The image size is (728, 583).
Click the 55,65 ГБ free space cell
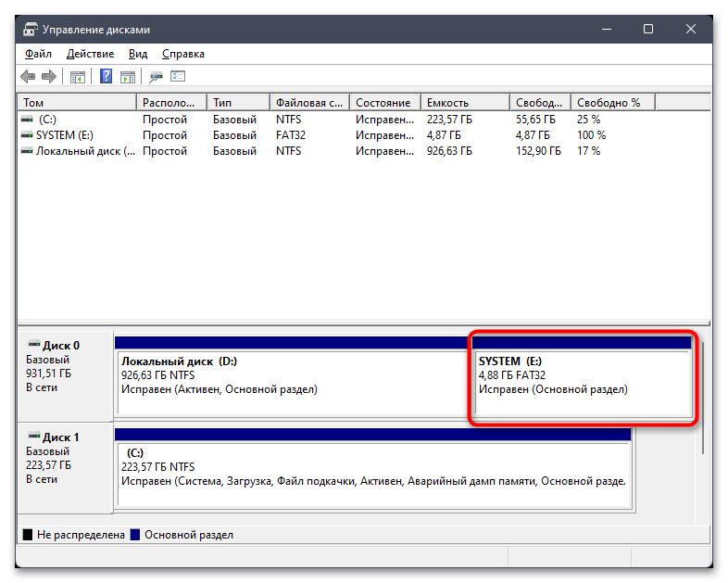pos(535,120)
